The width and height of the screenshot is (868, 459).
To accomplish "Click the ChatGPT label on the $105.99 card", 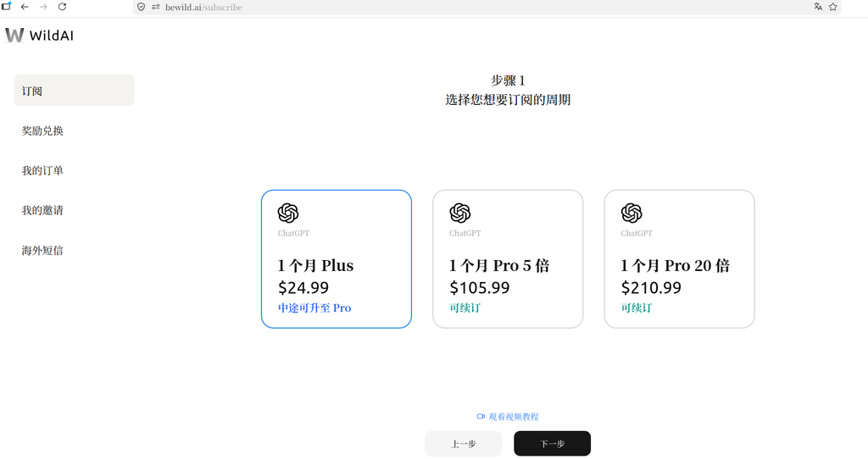I will pos(465,234).
